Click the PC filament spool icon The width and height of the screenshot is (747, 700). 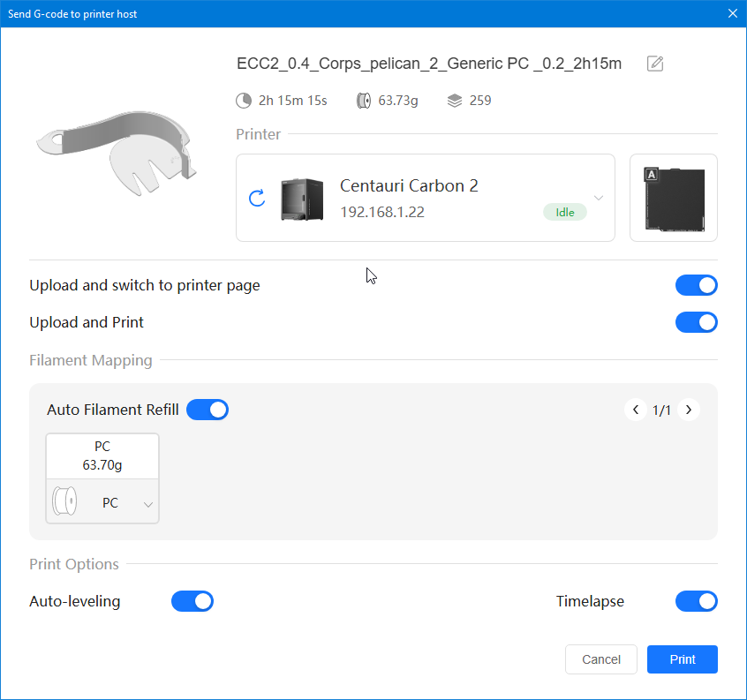click(66, 502)
